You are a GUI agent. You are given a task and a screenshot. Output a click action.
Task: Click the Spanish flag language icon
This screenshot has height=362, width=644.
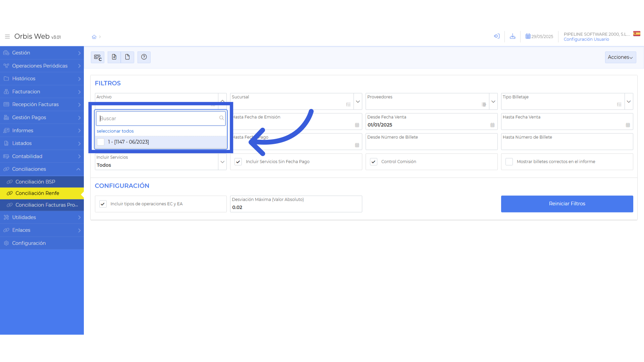(637, 34)
